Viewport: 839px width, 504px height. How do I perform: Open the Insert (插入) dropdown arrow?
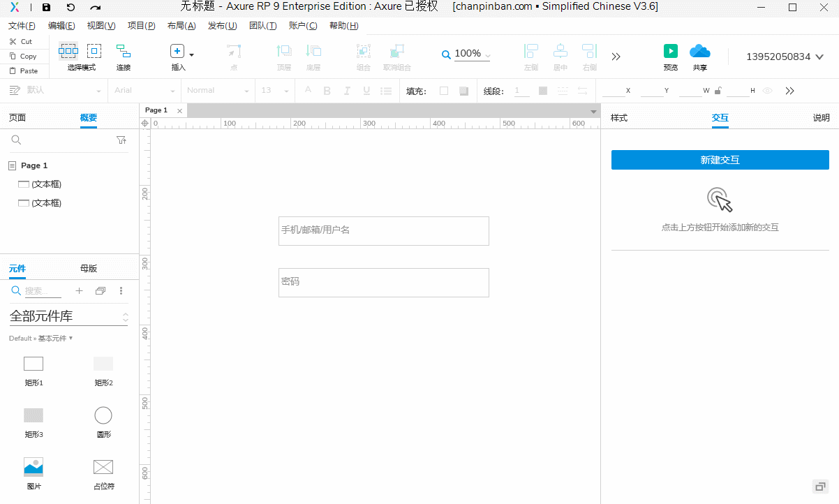191,54
